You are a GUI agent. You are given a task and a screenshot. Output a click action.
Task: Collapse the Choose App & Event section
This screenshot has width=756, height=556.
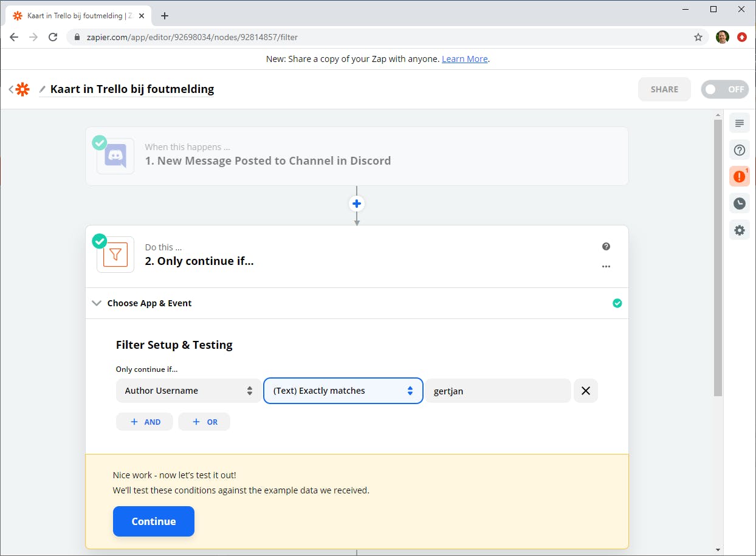[97, 303]
